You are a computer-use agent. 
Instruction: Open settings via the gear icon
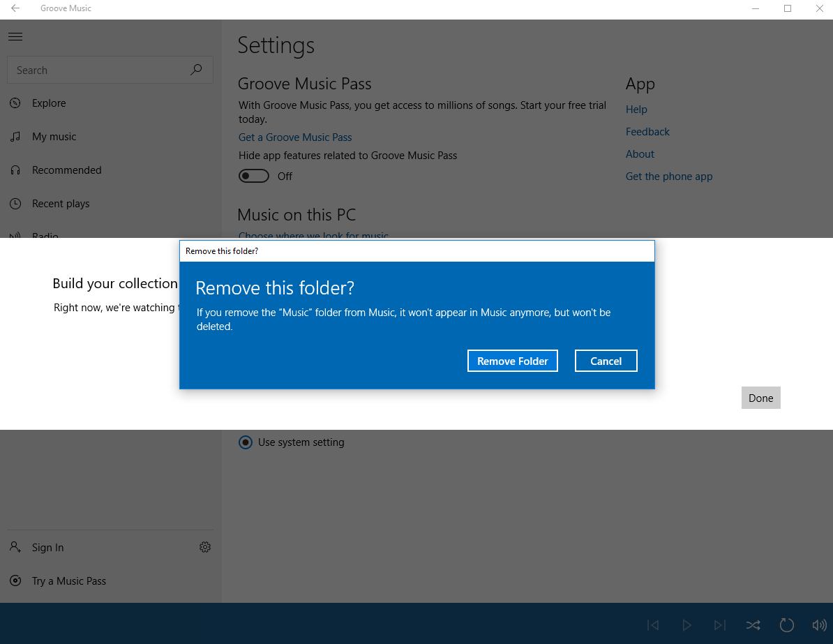pos(205,547)
